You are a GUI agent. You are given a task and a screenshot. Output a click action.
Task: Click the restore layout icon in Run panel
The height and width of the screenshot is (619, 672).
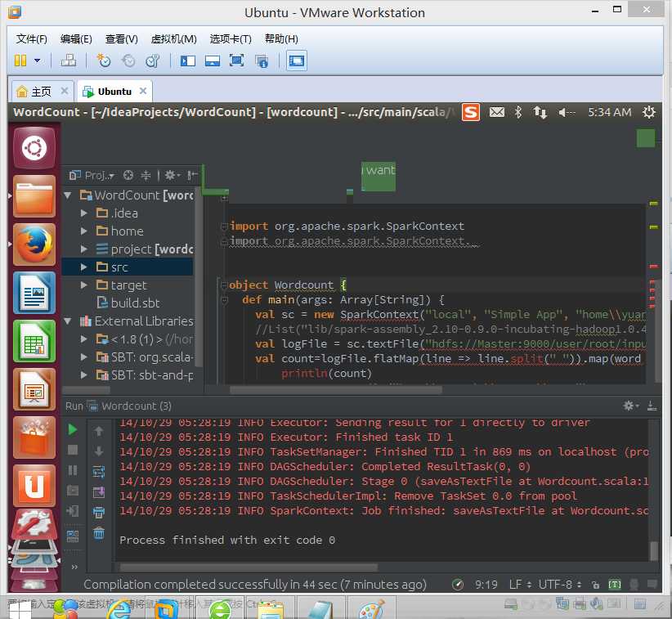[x=73, y=536]
